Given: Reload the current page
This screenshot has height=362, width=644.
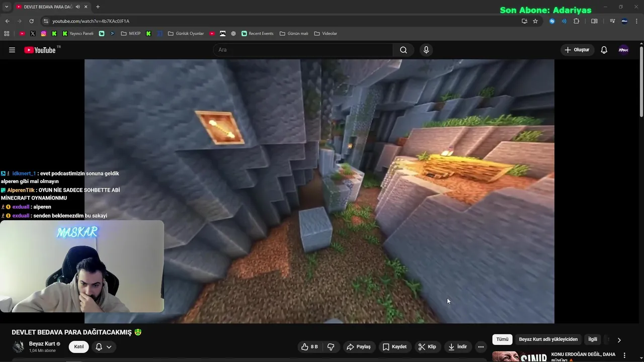Looking at the screenshot, I should [x=31, y=21].
